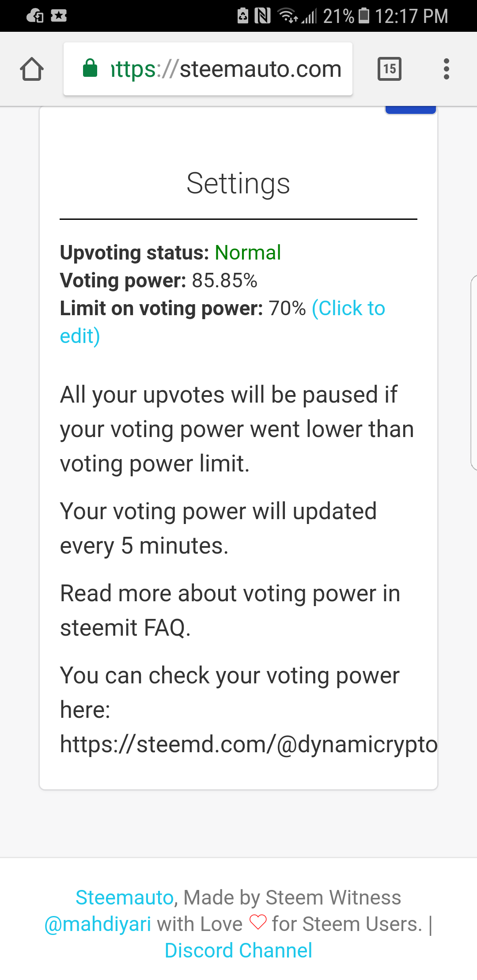Click the "(Click to edit)" voting limit link
This screenshot has height=980, width=477.
tap(348, 309)
